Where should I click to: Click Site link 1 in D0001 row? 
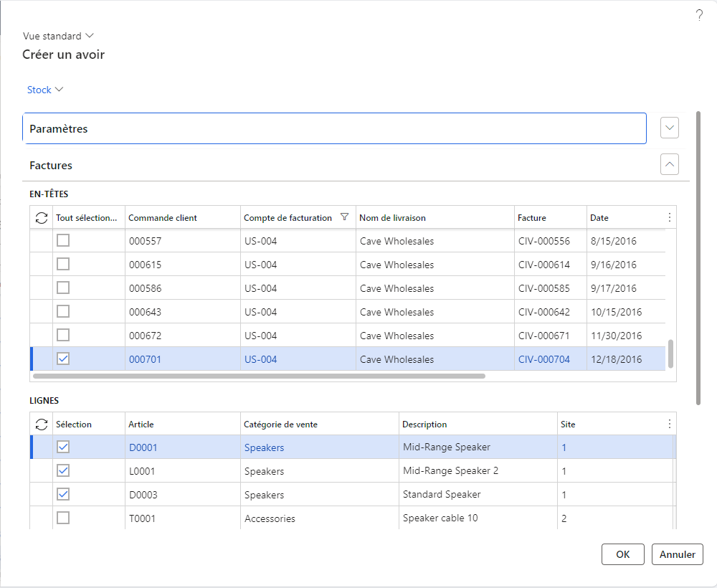coord(564,447)
